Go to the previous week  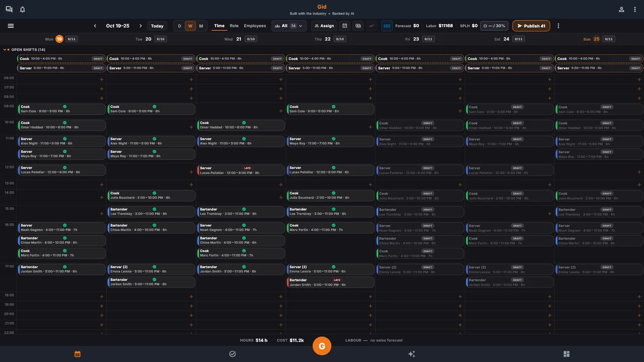pos(95,26)
